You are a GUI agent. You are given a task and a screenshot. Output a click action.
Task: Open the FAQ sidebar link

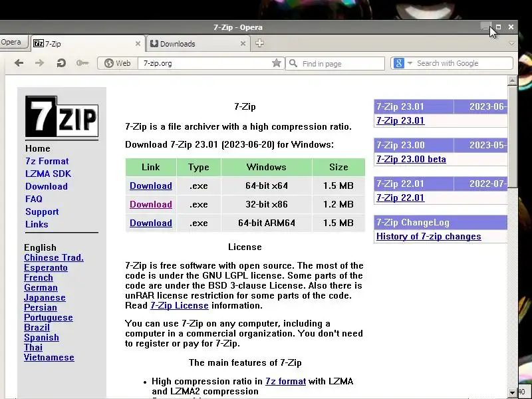34,199
